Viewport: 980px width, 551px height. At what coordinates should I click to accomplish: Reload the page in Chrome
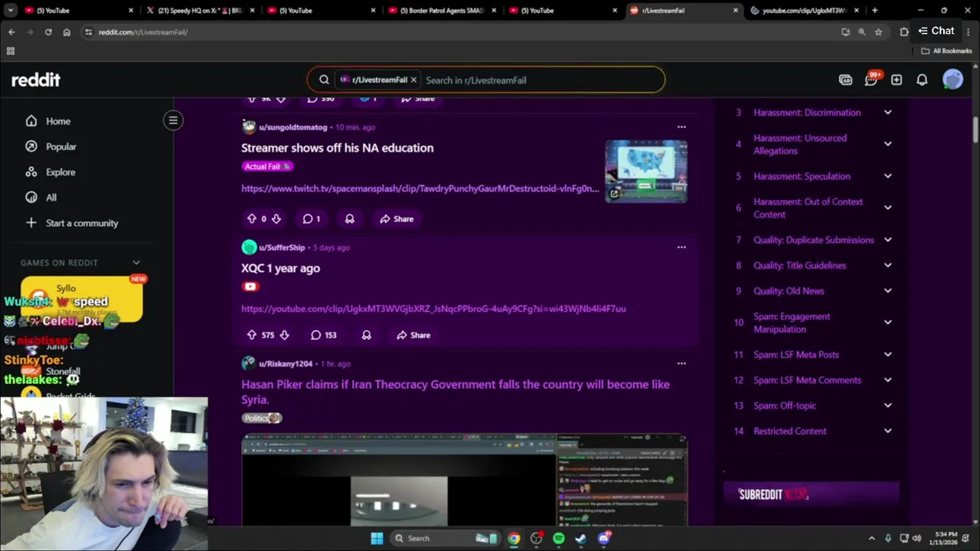pos(48,32)
